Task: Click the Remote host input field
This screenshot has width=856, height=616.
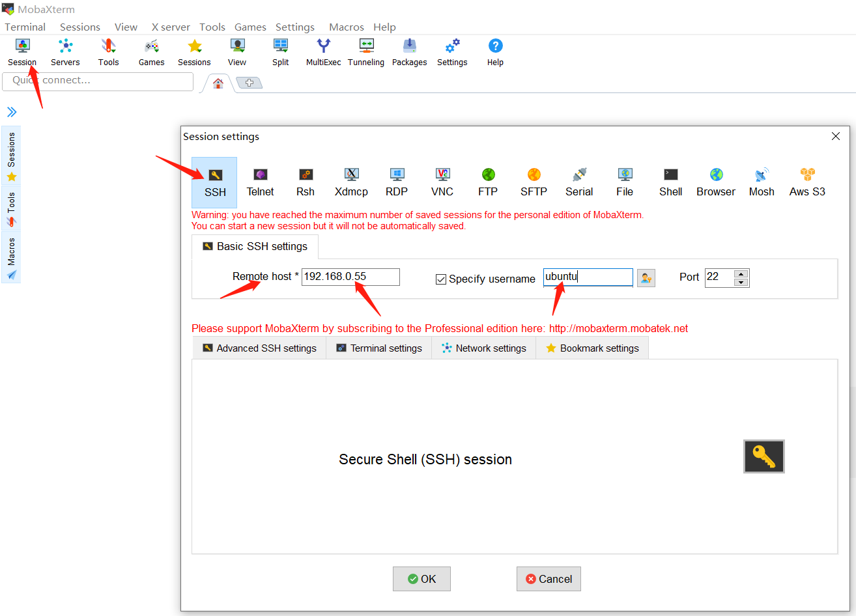Action: [350, 277]
